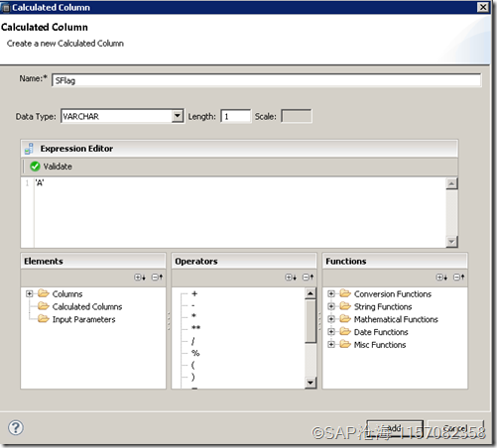Expand Date Functions node
Image resolution: width=497 pixels, height=448 pixels.
[331, 331]
